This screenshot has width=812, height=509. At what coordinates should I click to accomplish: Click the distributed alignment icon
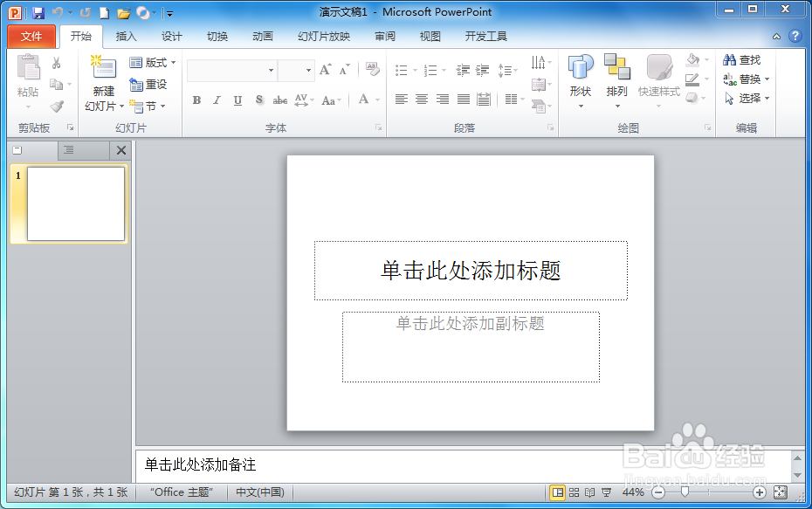tap(483, 99)
